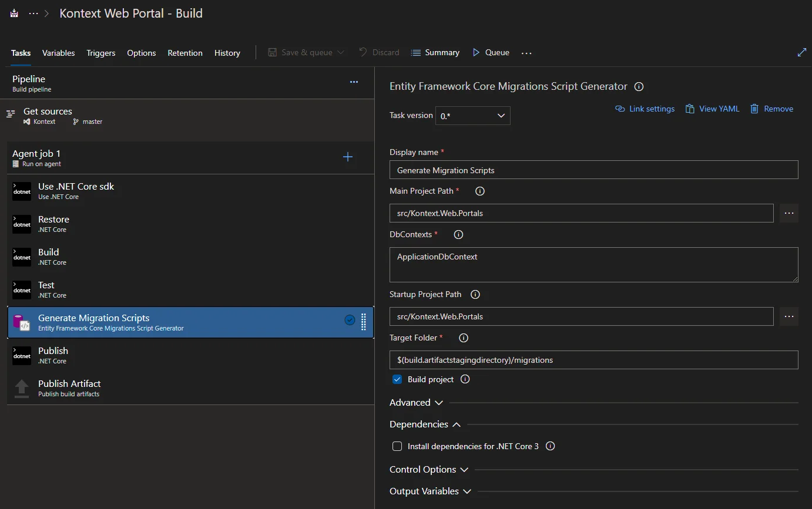The width and height of the screenshot is (812, 509).
Task: Click the Queue button
Action: tap(491, 53)
